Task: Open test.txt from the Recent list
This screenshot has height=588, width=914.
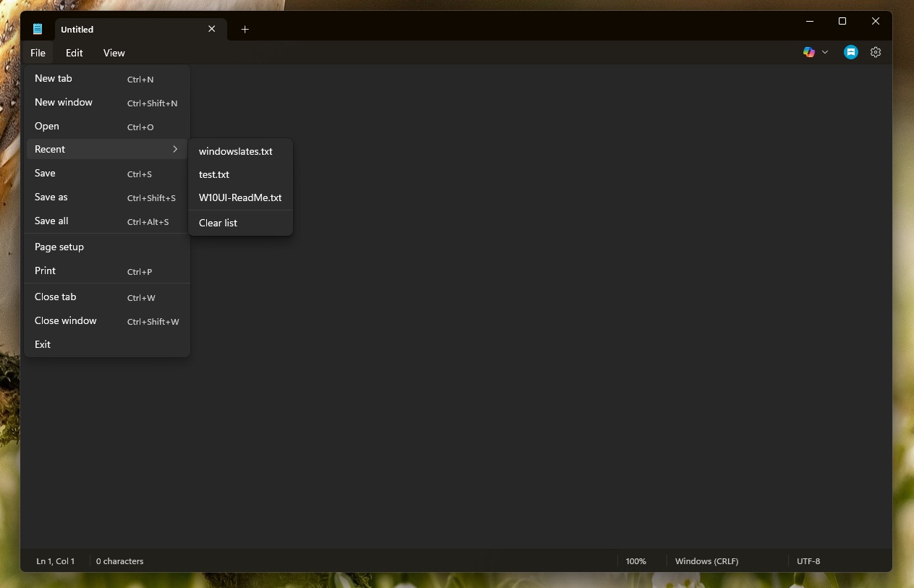Action: point(214,174)
